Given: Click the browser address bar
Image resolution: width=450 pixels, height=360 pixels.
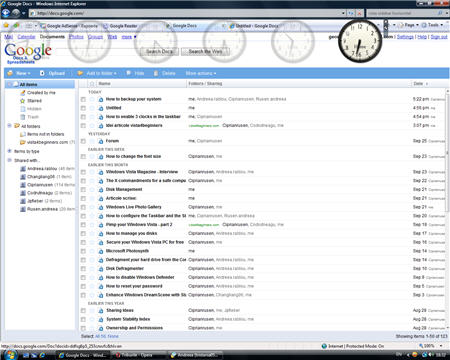Looking at the screenshot, I should 185,13.
